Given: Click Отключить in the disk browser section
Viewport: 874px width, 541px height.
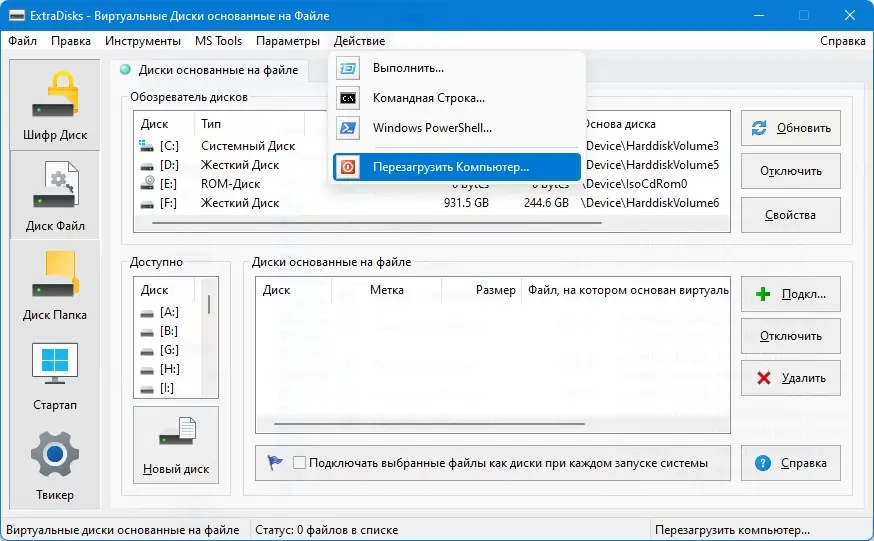Looking at the screenshot, I should pos(790,171).
